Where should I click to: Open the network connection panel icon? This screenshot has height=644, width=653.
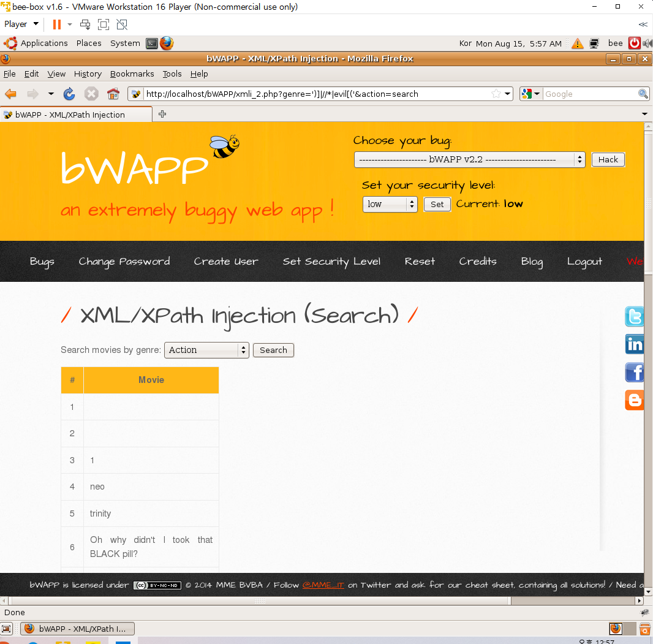coord(594,44)
